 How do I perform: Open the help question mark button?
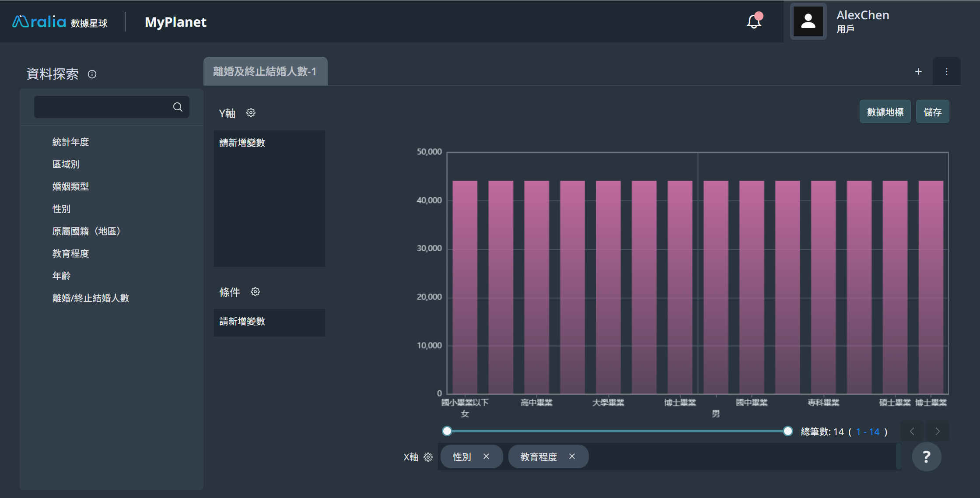click(x=926, y=457)
